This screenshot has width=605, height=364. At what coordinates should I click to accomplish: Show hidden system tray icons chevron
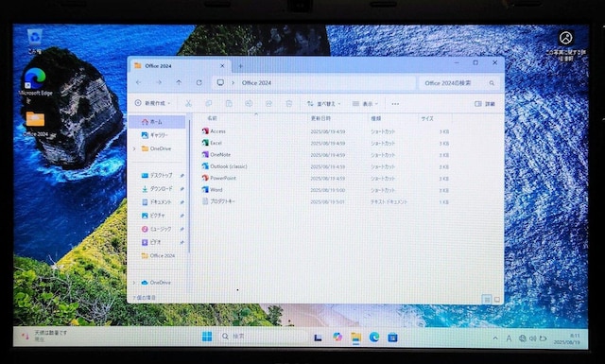[x=495, y=338]
